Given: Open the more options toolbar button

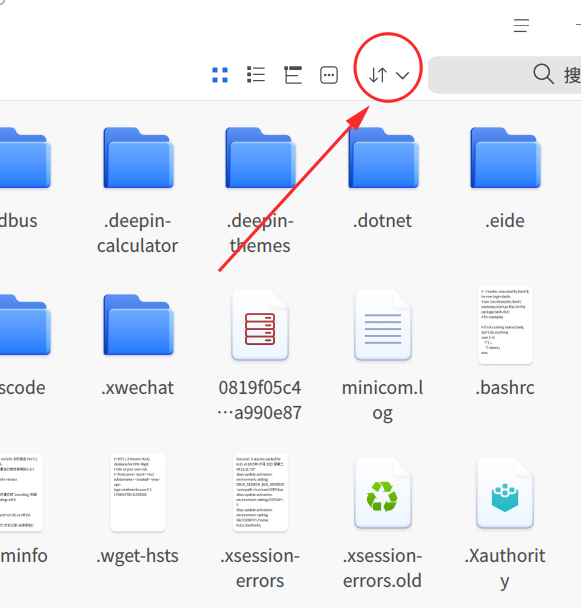Looking at the screenshot, I should click(x=329, y=75).
